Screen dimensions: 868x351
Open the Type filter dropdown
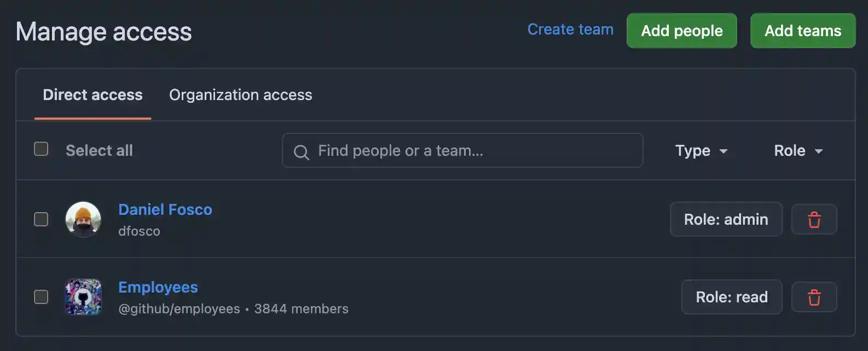click(701, 151)
